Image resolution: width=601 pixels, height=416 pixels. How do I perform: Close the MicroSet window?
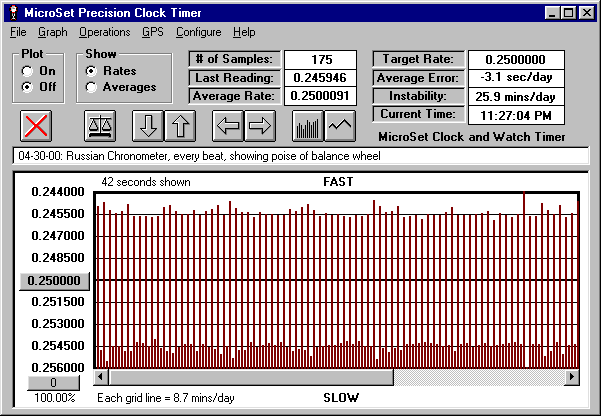586,13
